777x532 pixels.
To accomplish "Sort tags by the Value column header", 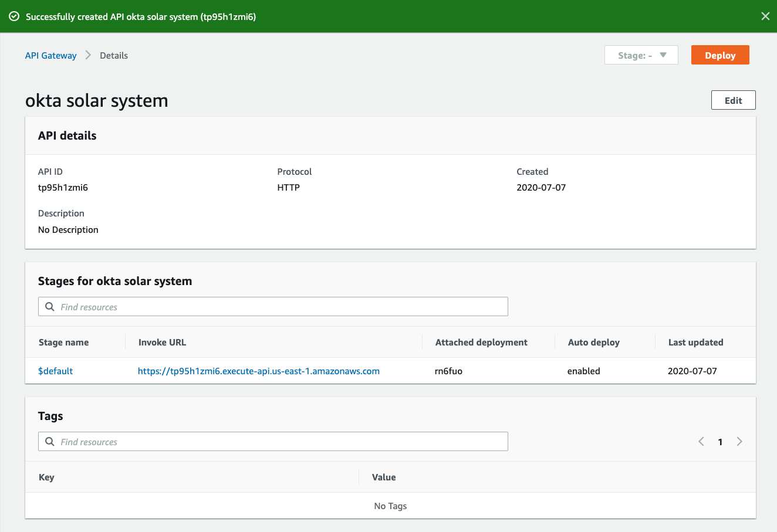I will 384,477.
